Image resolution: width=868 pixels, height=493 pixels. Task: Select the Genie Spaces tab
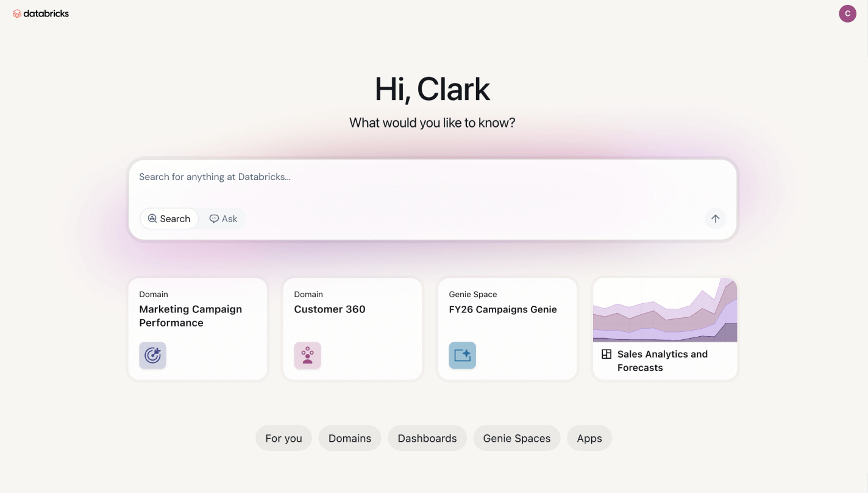point(517,438)
